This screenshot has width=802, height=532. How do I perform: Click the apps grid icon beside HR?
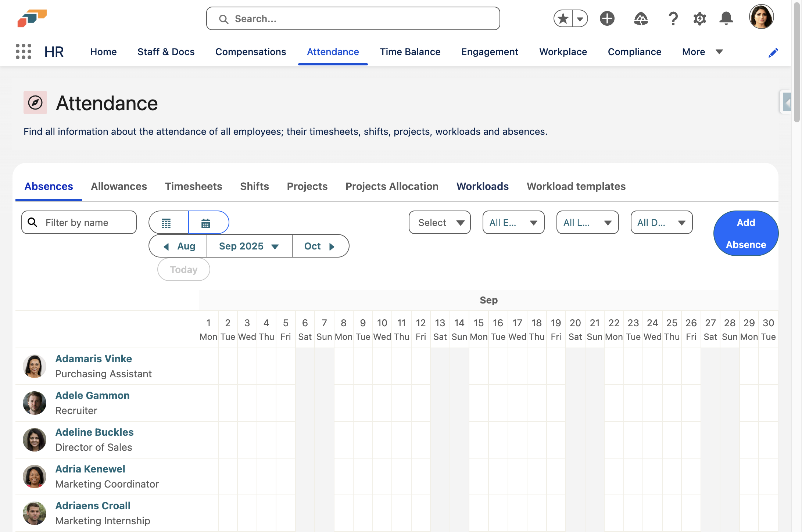point(23,52)
